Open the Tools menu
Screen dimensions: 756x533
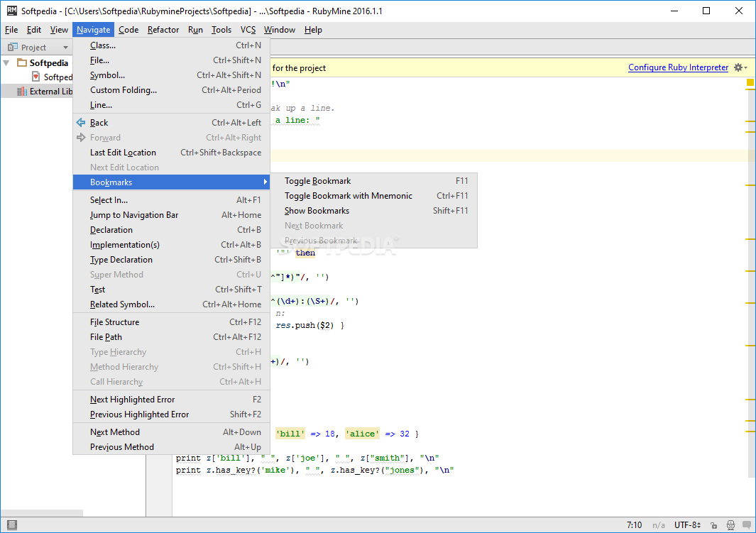pyautogui.click(x=221, y=30)
